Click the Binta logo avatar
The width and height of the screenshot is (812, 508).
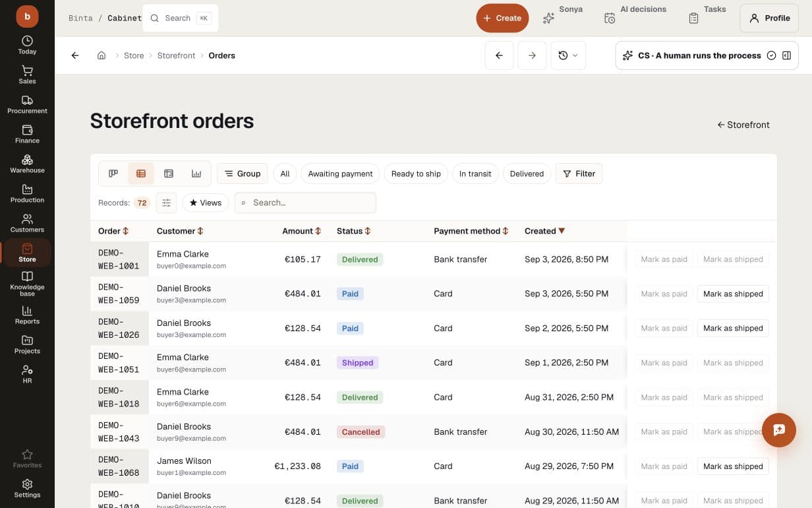(27, 16)
